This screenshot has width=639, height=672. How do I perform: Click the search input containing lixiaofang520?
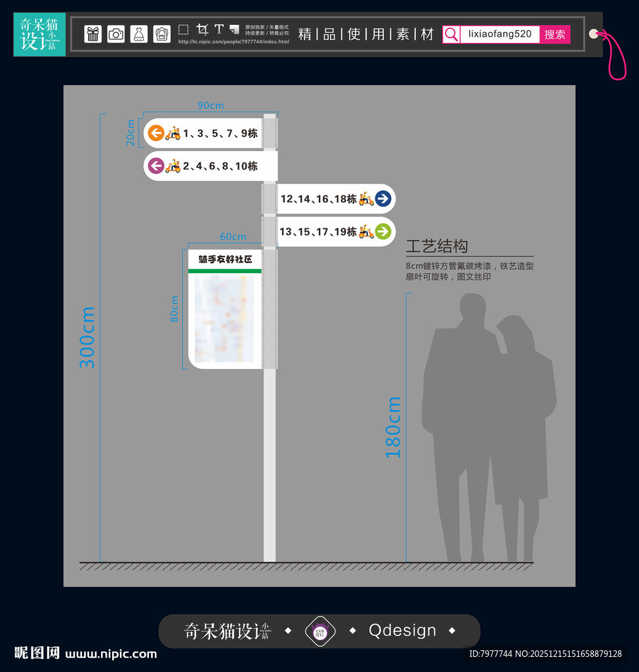point(502,34)
